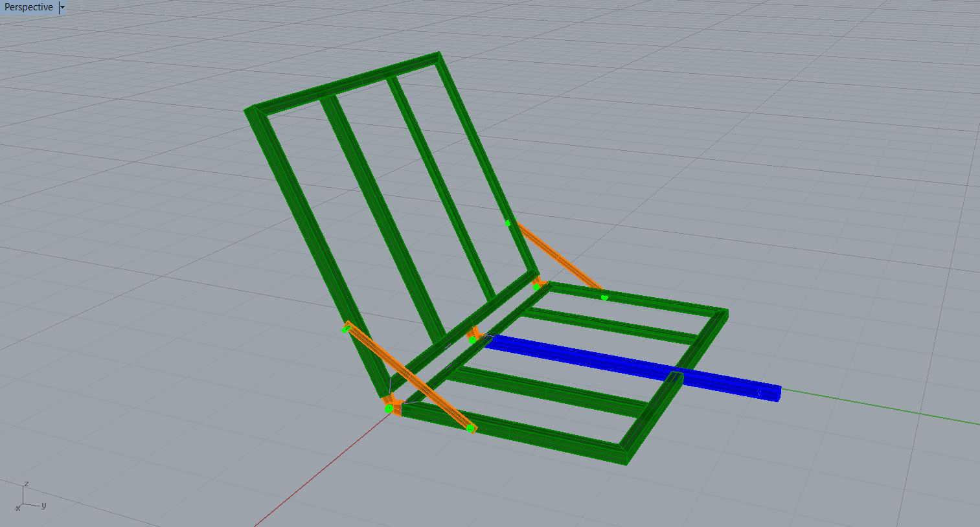The width and height of the screenshot is (980, 527).
Task: Click the Perspective viewport title label
Action: (28, 7)
